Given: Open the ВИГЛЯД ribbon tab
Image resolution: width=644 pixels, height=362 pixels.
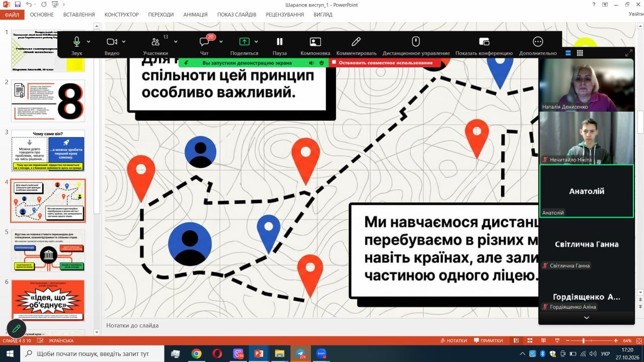Looking at the screenshot, I should pos(323,15).
